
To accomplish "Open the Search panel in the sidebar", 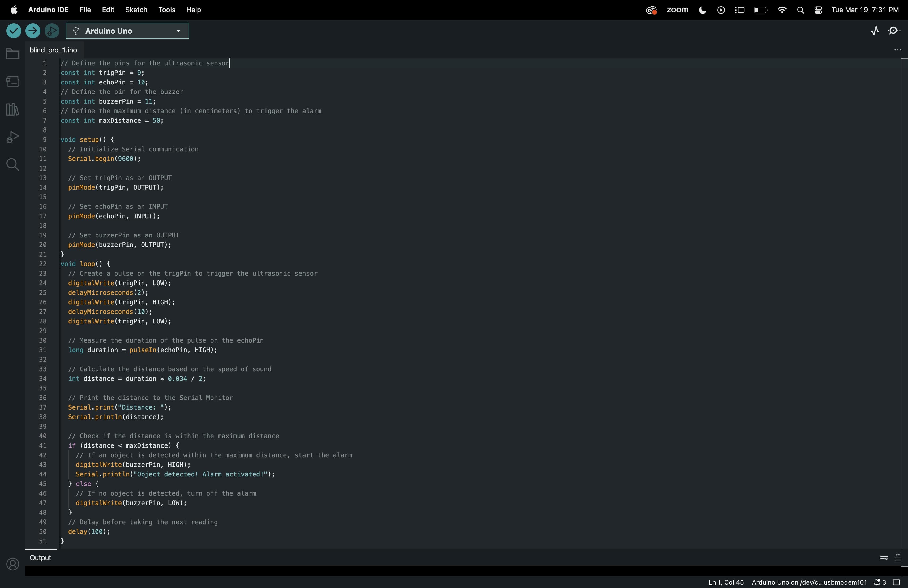I will point(12,165).
